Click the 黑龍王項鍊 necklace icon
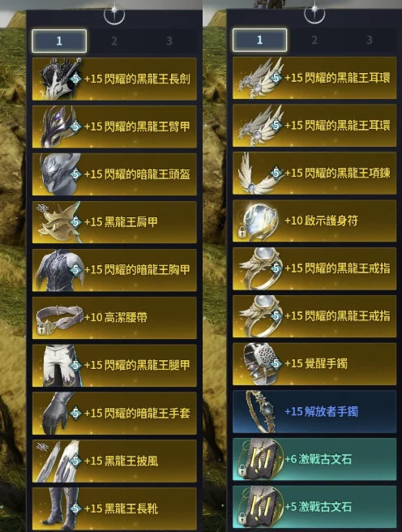The image size is (402, 532). click(258, 173)
